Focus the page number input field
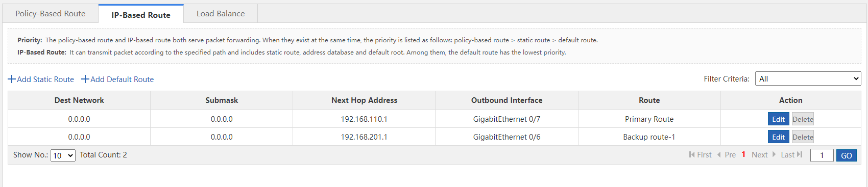 [822, 155]
